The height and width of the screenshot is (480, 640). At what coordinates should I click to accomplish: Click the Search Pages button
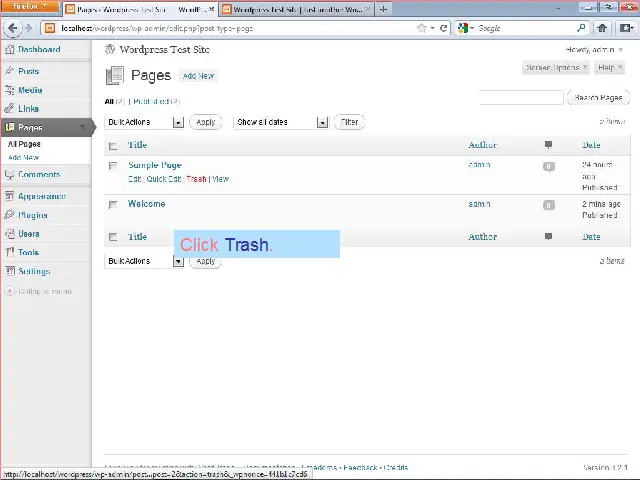click(598, 98)
